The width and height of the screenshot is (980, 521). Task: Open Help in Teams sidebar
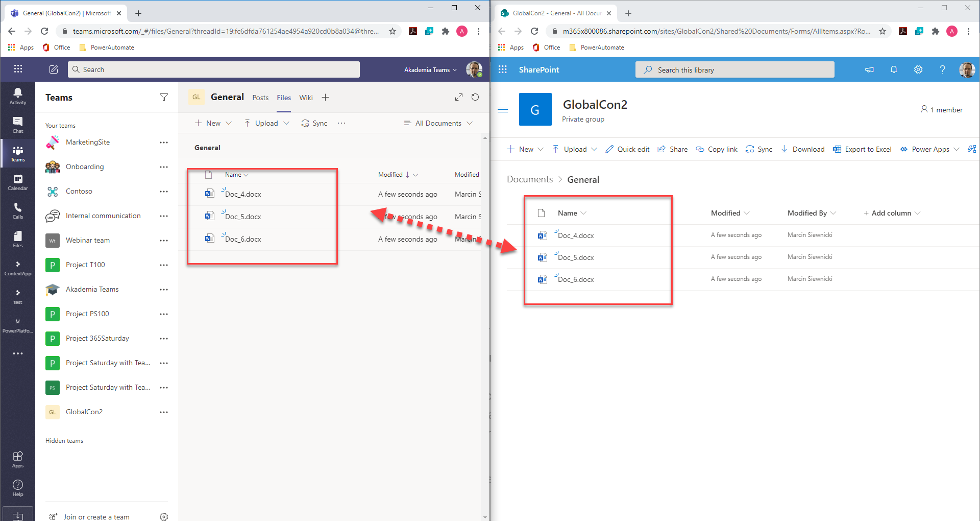18,488
